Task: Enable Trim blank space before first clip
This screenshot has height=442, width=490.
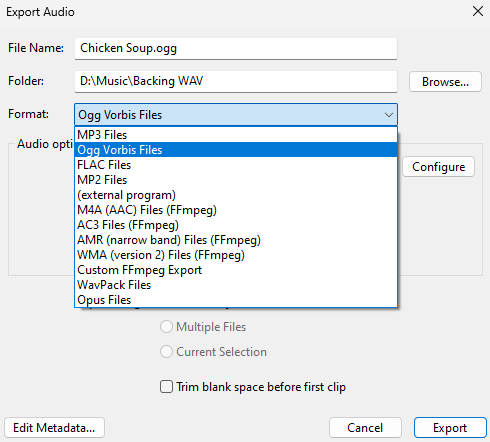Action: [166, 387]
